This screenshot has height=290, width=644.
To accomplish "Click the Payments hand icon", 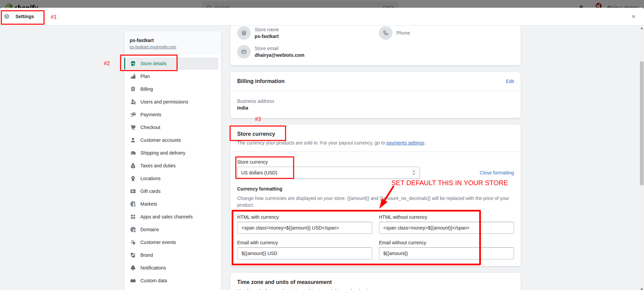I will (133, 115).
